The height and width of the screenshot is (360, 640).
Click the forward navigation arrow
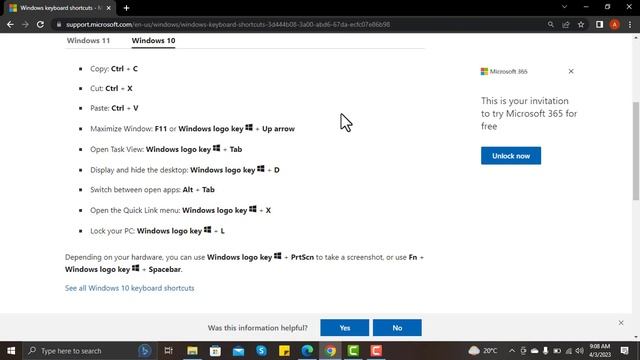25,24
